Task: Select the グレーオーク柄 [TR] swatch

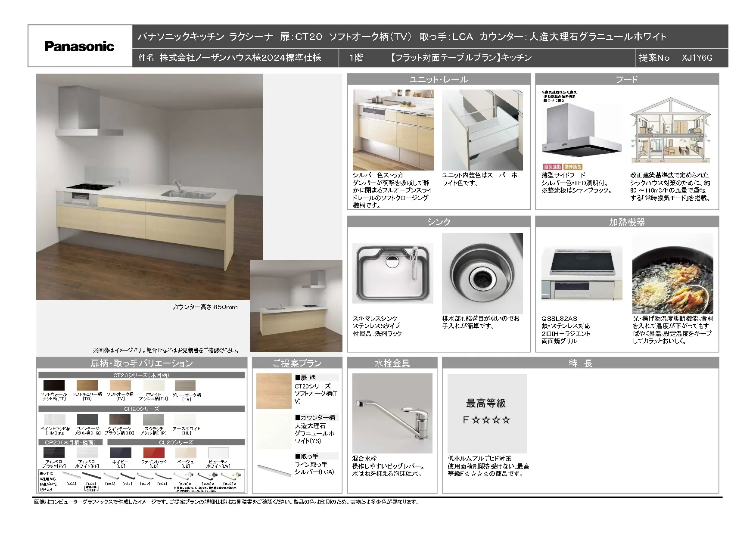Action: (x=185, y=385)
